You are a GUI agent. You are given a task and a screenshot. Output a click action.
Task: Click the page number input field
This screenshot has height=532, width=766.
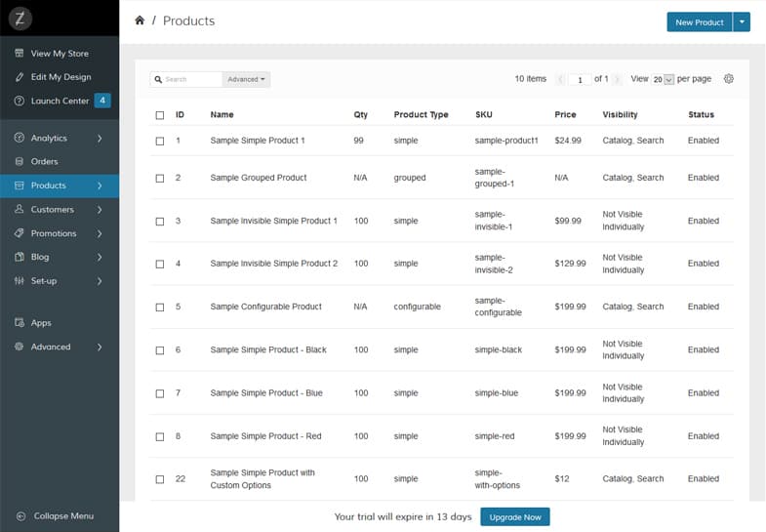[580, 80]
